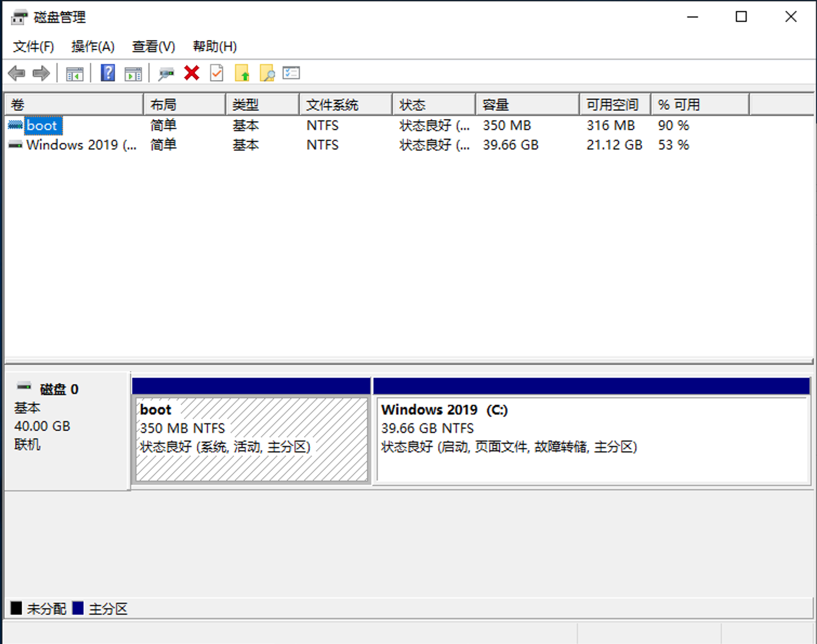The width and height of the screenshot is (817, 644).
Task: Sort by the 状态 column header
Action: pyautogui.click(x=434, y=104)
